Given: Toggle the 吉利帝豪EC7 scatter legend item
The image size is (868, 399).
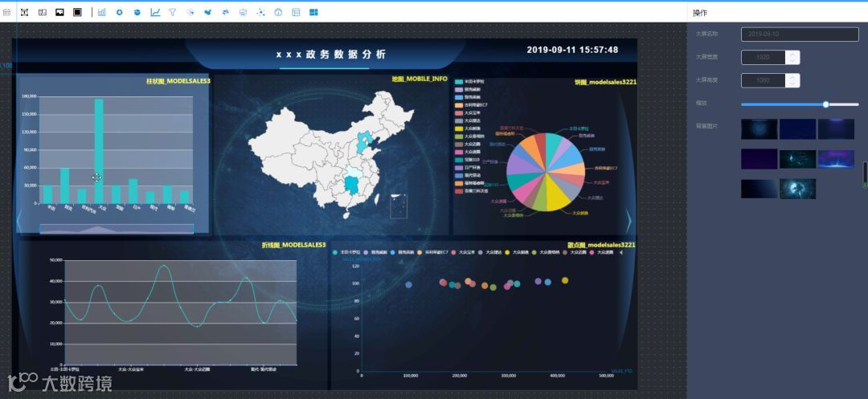Looking at the screenshot, I should pos(432,253).
